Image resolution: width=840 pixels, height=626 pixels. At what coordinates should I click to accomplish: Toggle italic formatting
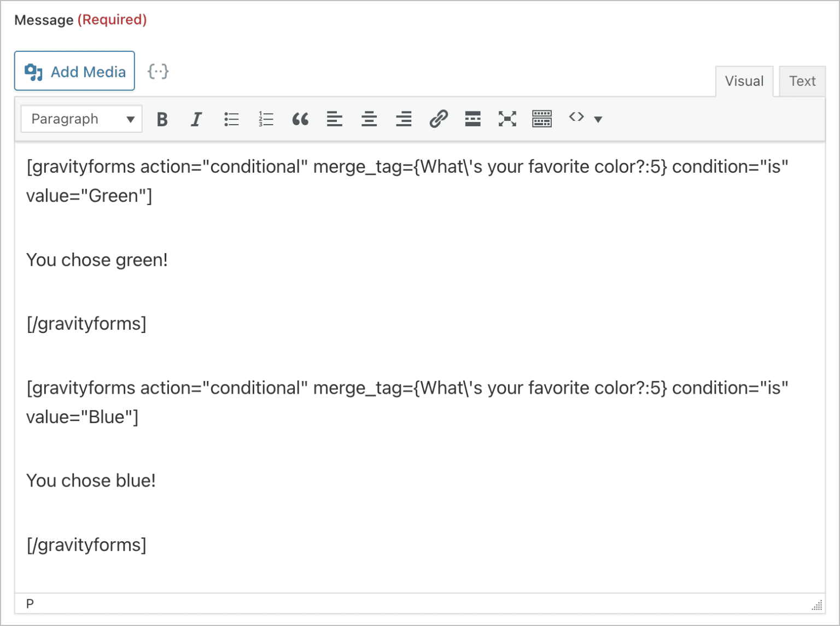(x=196, y=119)
